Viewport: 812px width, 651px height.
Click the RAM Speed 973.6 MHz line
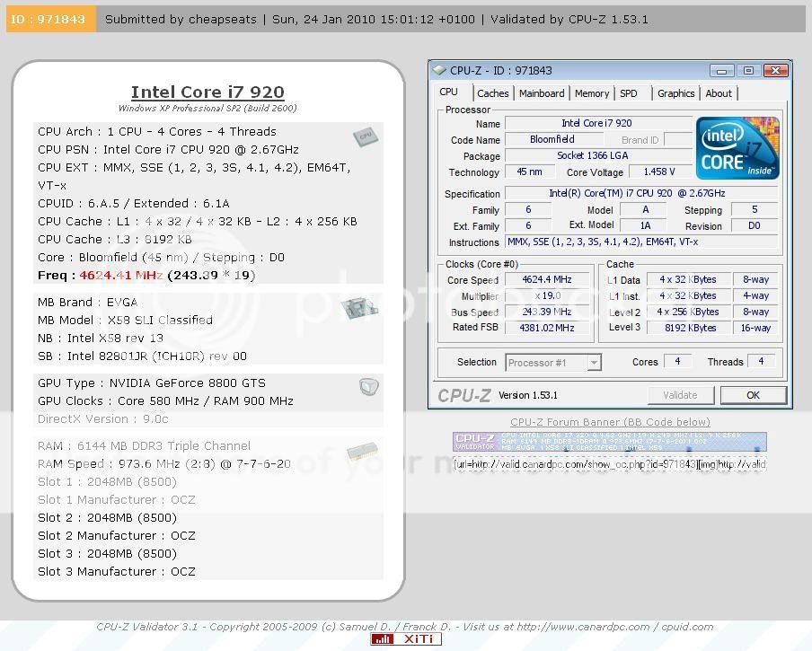tap(163, 464)
